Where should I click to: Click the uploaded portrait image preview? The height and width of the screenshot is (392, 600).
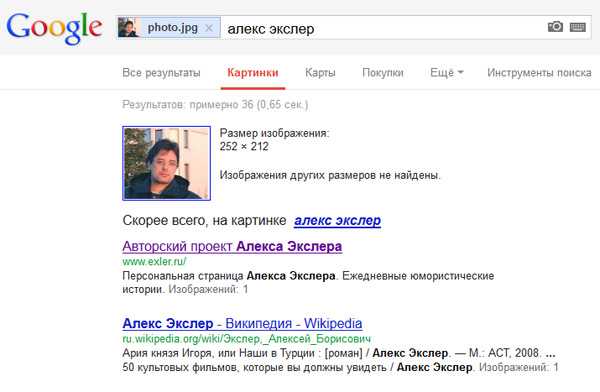(x=166, y=163)
